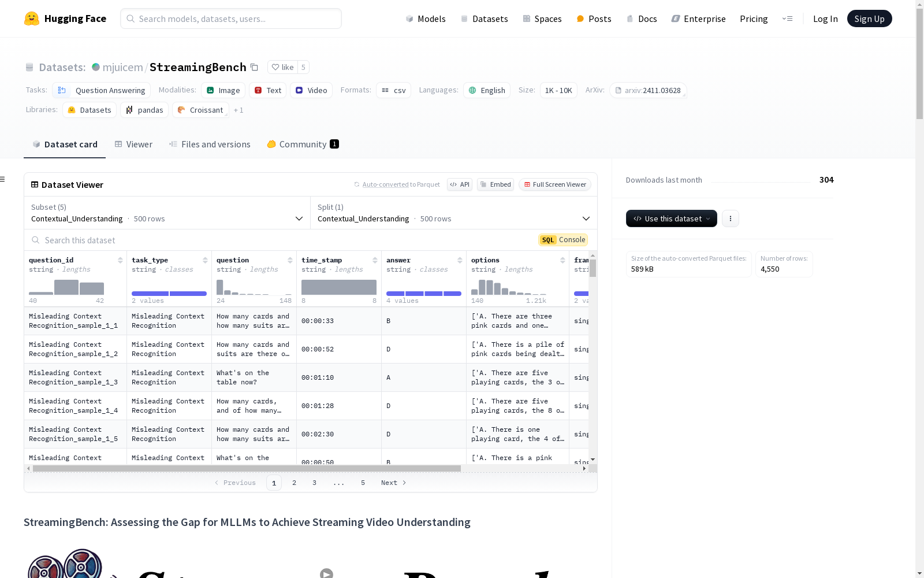Open the arxiv:2411.03628 paper tag
This screenshot has width=924, height=578.
pyautogui.click(x=648, y=90)
